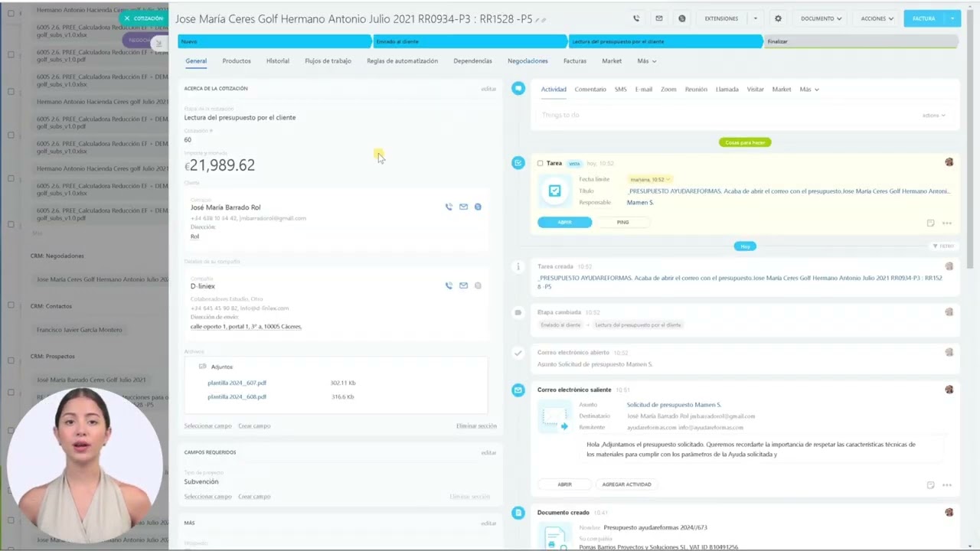This screenshot has height=551, width=980.
Task: Click editar in Acerca de la cotización
Action: (x=488, y=89)
